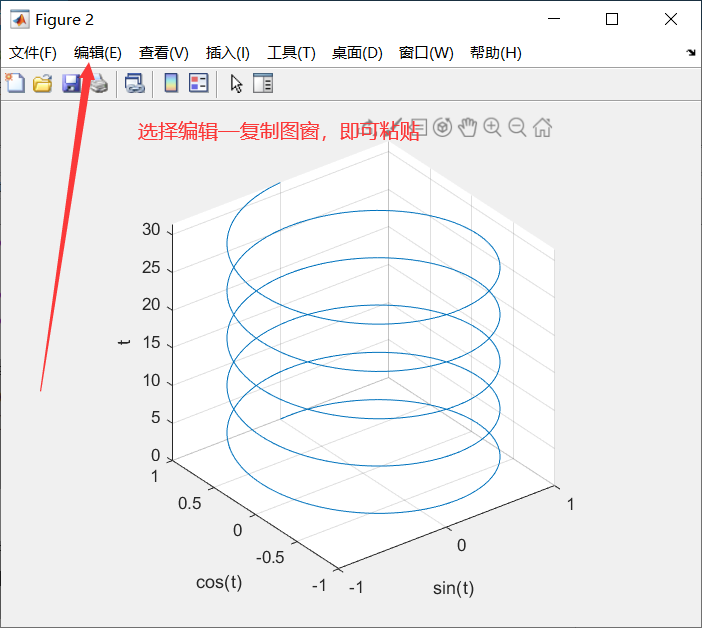702x628 pixels.
Task: Insert a legend via the toolbar icon
Action: (x=198, y=83)
